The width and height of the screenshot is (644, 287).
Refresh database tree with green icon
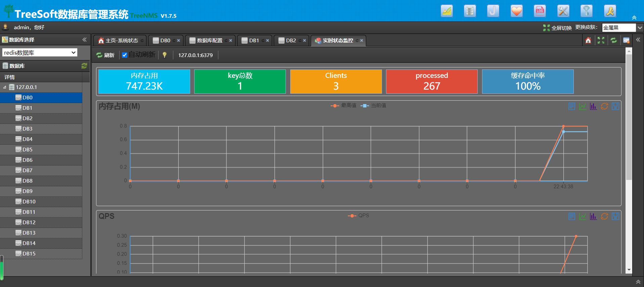point(84,66)
